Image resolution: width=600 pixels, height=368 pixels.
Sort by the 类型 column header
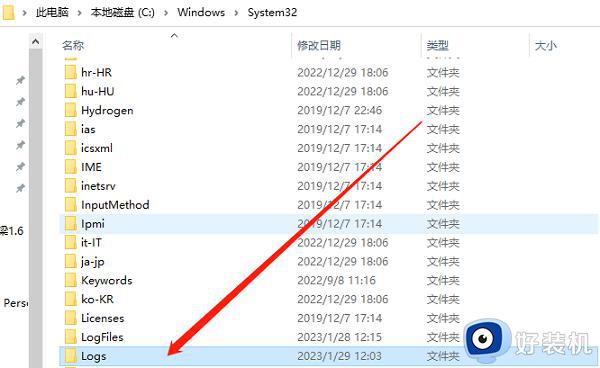437,46
